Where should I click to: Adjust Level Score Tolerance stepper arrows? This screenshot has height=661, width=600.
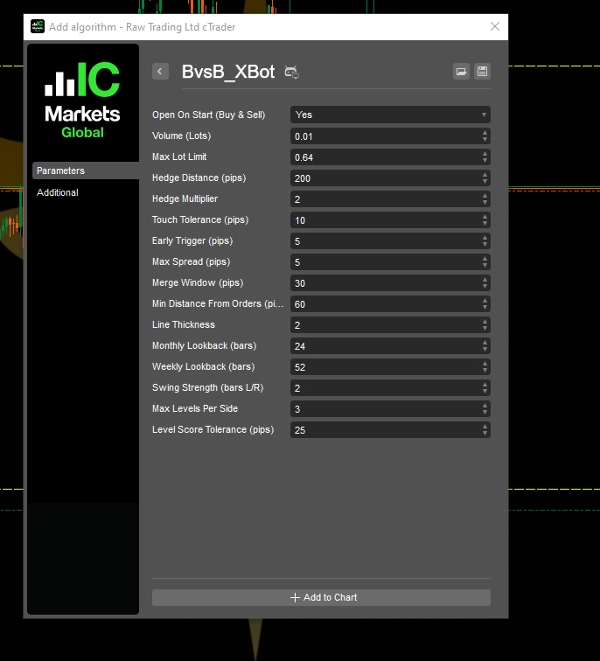coord(485,430)
